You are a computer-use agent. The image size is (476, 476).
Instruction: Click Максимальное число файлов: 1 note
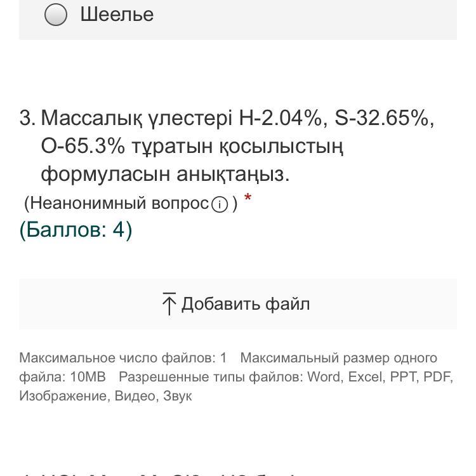123,358
